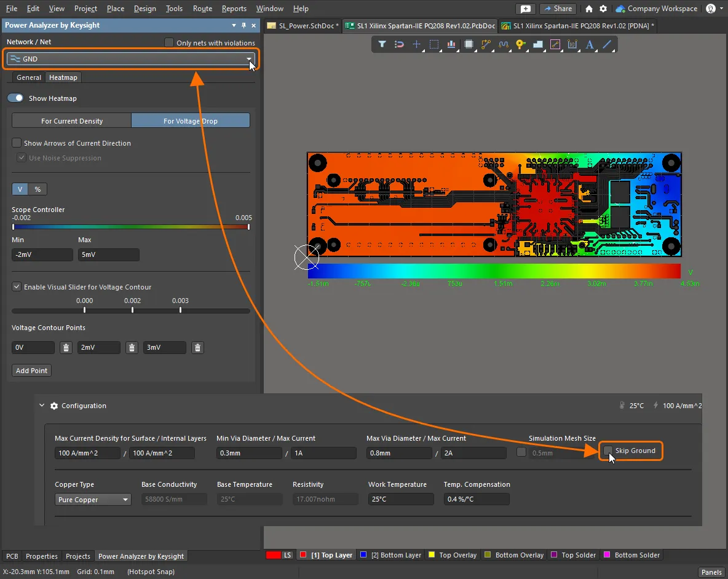728x579 pixels.
Task: Enable Show Arrows of Current Direction
Action: (x=17, y=143)
